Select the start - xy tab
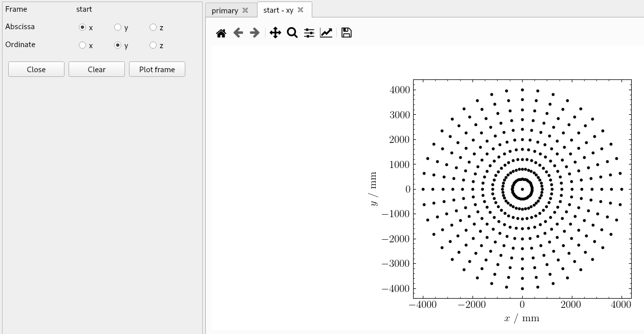Viewport: 644px width, 334px height. point(278,10)
